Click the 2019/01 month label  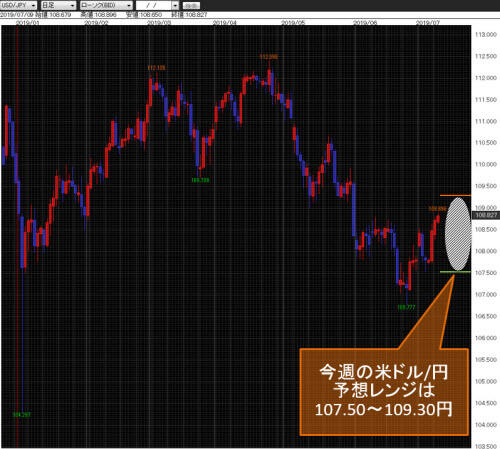pyautogui.click(x=28, y=23)
